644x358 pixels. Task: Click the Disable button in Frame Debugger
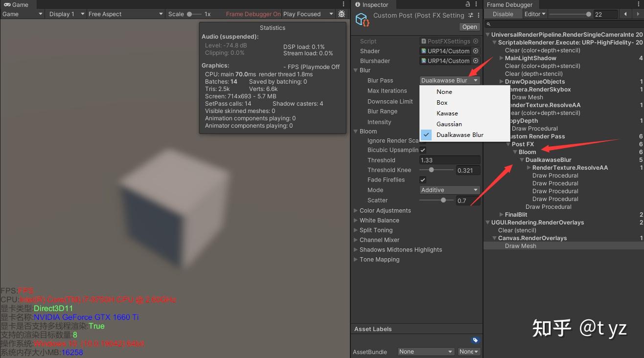pos(503,14)
